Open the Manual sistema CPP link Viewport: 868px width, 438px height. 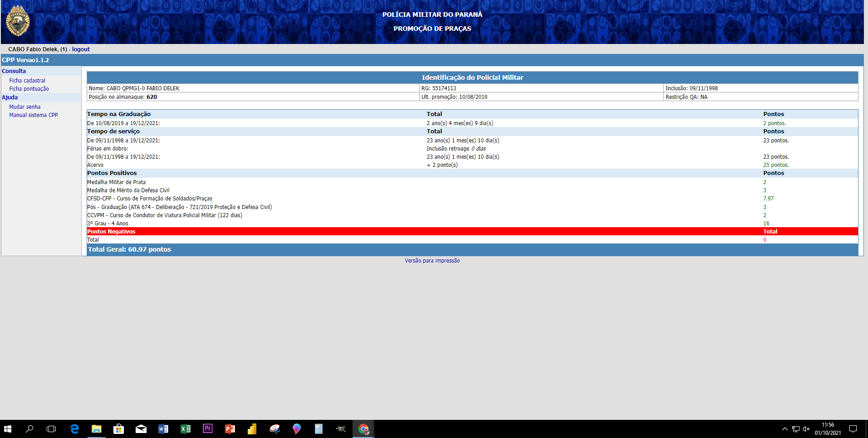34,115
